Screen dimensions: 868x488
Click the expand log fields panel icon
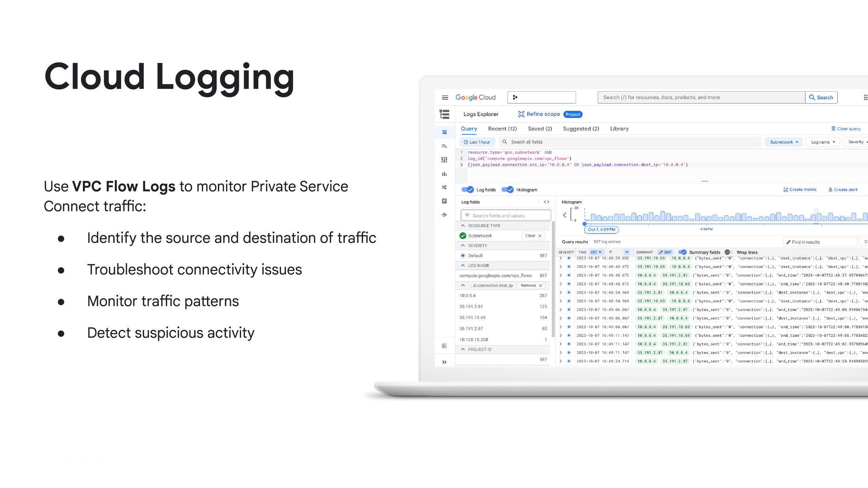(x=546, y=202)
